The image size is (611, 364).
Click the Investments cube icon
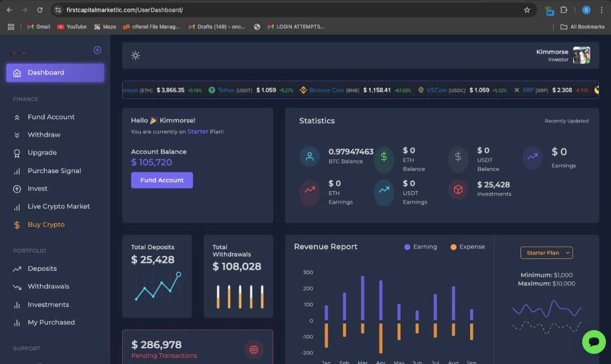coord(458,189)
